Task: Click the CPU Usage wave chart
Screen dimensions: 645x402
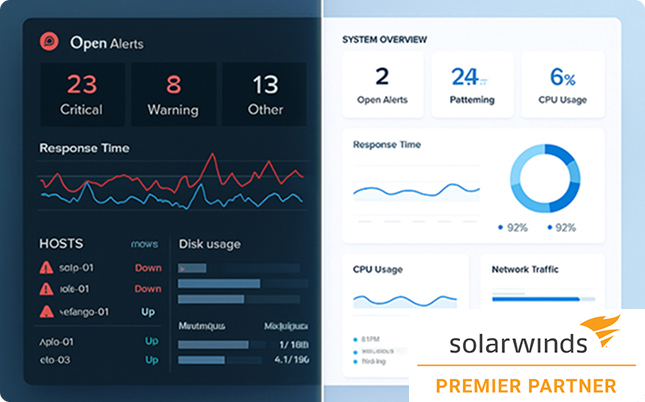Action: point(405,301)
